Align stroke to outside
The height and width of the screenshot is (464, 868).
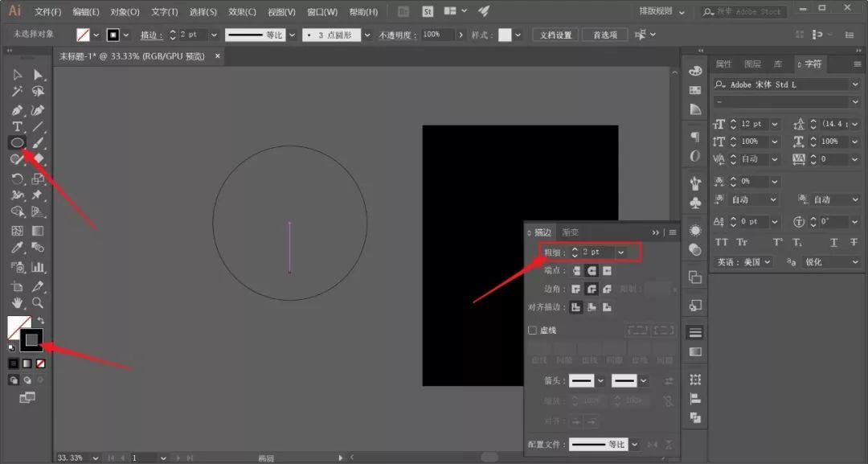(608, 307)
